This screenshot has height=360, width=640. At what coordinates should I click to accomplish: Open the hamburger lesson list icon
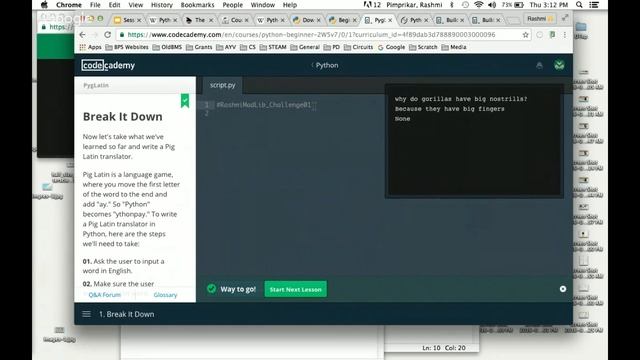[x=87, y=314]
